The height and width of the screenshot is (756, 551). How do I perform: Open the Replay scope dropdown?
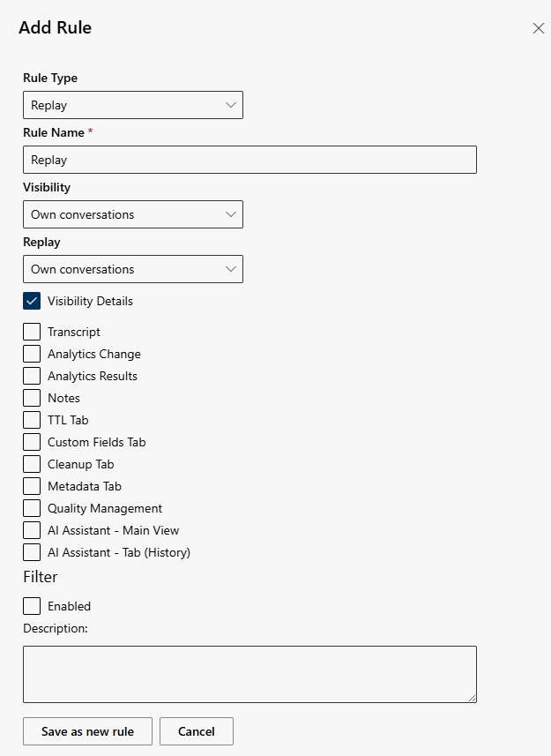132,269
